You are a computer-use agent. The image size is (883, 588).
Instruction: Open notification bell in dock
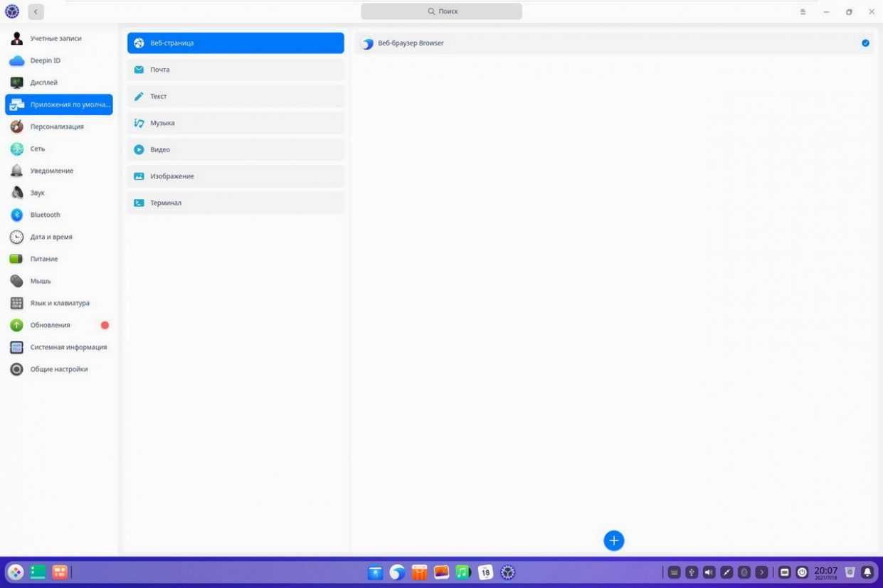pyautogui.click(x=867, y=572)
